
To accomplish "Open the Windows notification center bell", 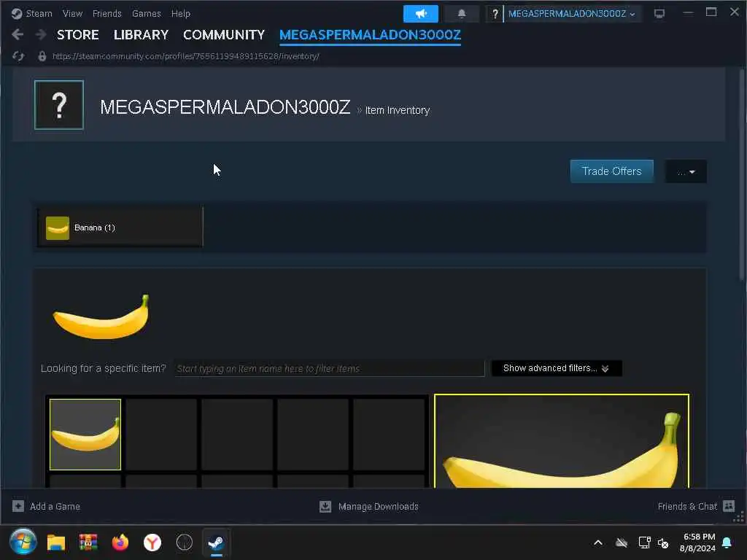I will [x=727, y=542].
